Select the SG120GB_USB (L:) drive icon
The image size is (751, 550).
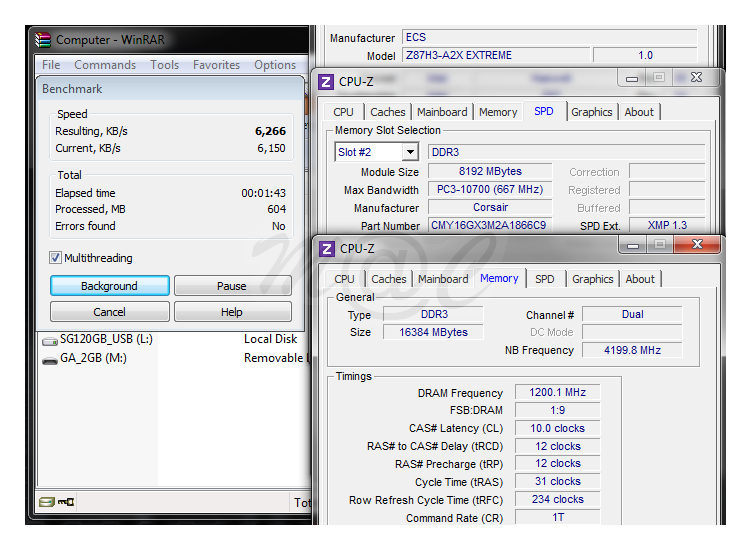point(50,340)
